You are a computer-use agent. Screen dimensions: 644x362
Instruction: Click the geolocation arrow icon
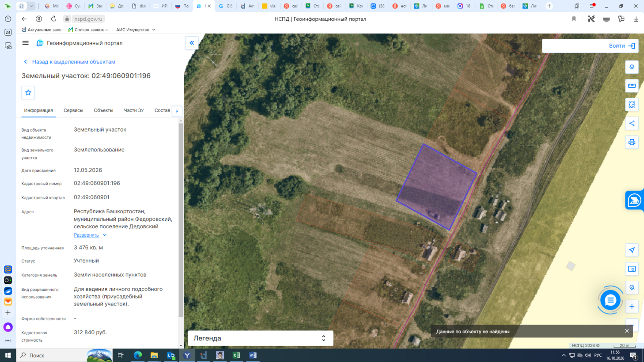[632, 250]
